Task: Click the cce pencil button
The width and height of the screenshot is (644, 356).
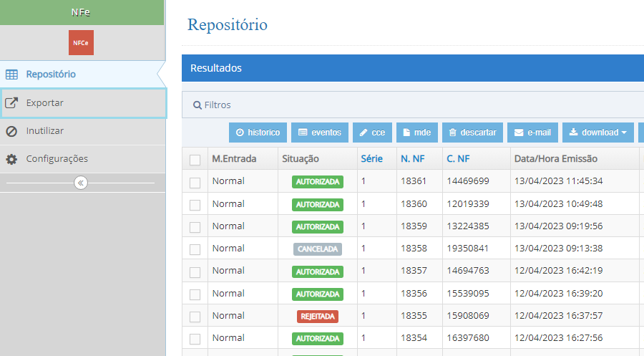Action: coord(372,133)
